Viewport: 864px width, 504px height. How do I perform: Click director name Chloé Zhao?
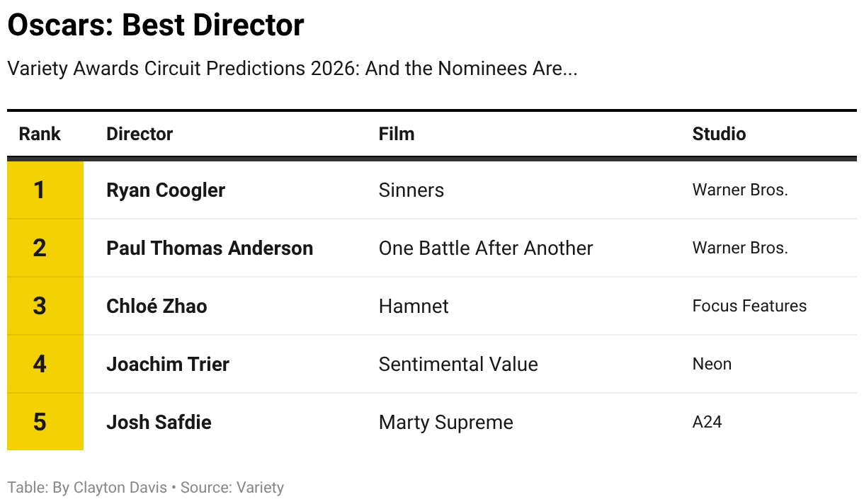(157, 306)
